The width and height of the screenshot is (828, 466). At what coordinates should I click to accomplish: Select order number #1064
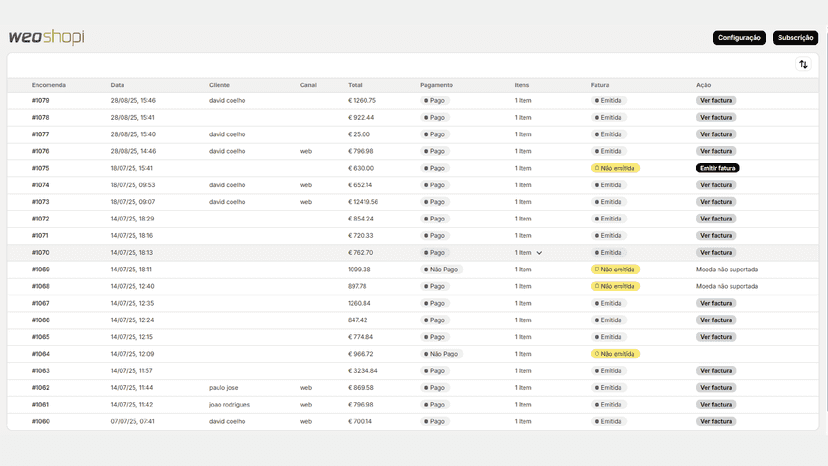41,354
